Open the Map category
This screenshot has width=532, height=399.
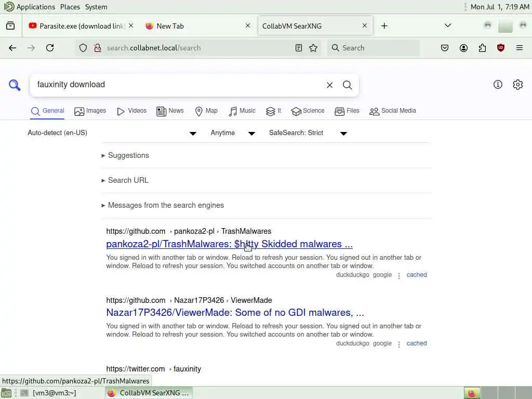tap(206, 111)
